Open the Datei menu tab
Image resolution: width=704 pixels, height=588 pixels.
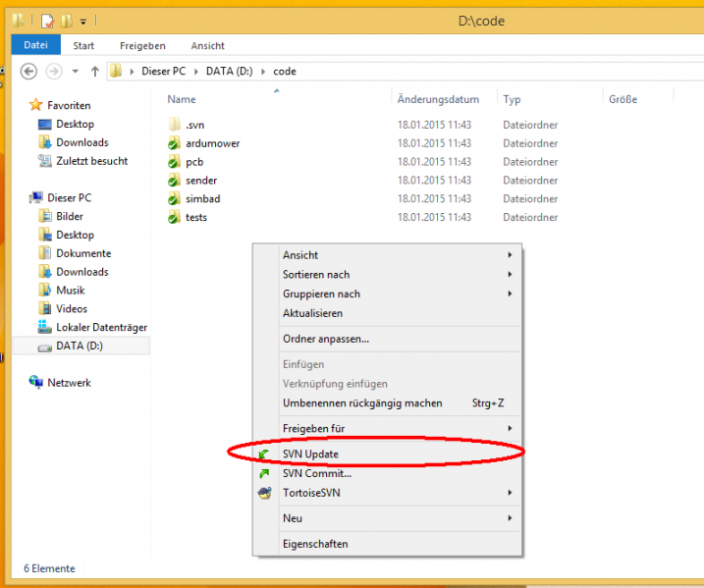pos(36,45)
